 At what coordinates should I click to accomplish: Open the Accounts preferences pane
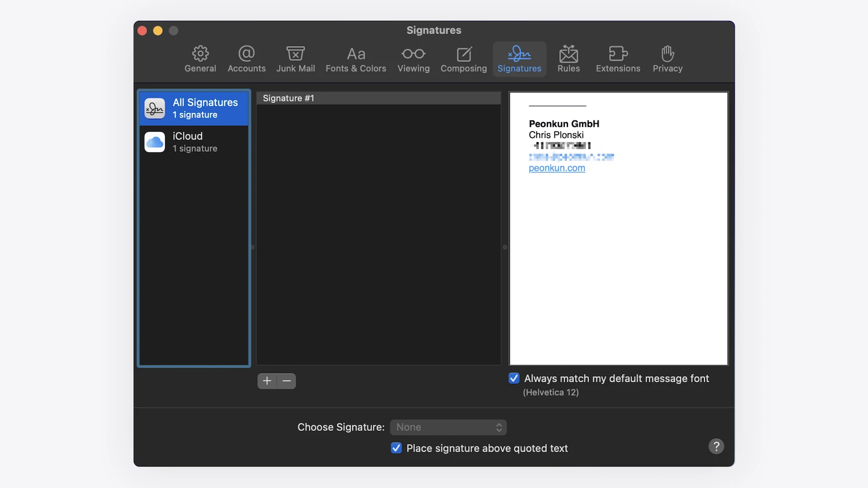pos(246,59)
